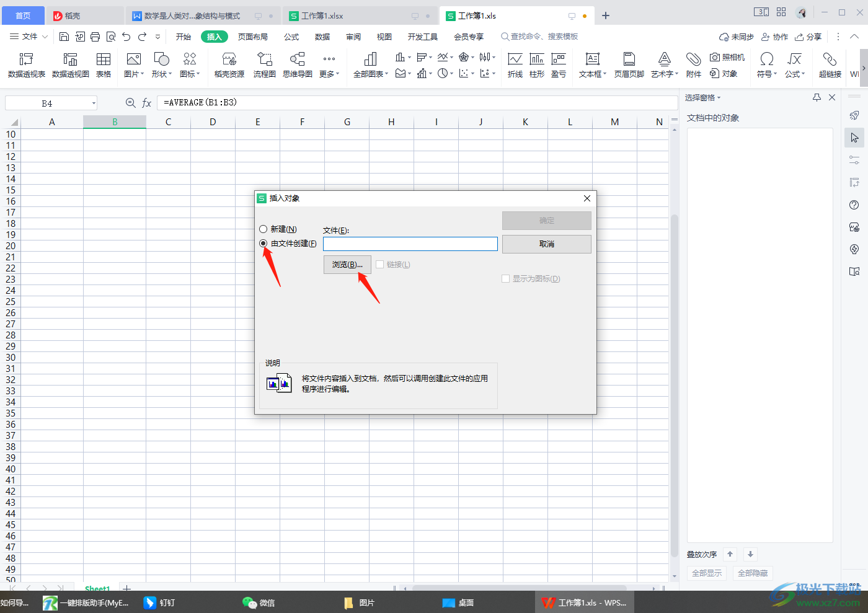Image resolution: width=868 pixels, height=613 pixels.
Task: Insert a 思维导图 mind map
Action: click(298, 65)
